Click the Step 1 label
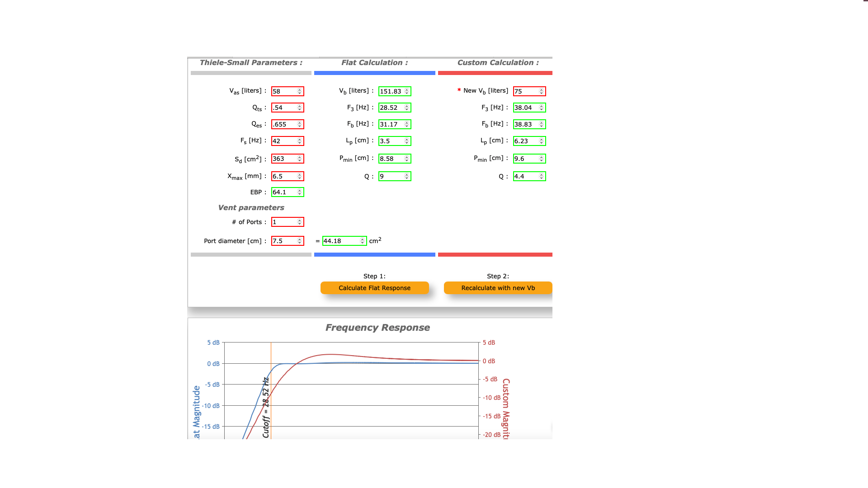Image resolution: width=868 pixels, height=488 pixels. tap(374, 276)
